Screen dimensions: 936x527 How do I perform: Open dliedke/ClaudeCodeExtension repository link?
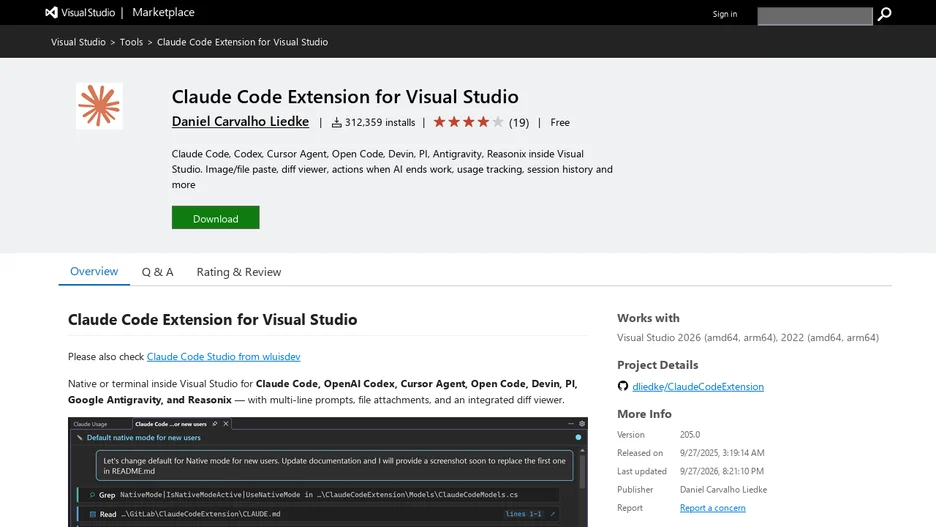coord(698,386)
